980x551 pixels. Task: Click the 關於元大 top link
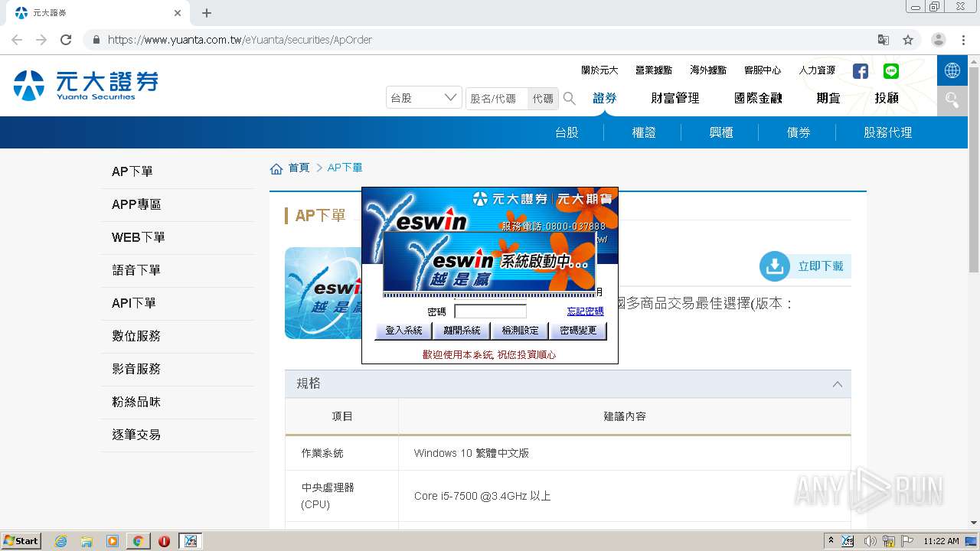(x=599, y=70)
